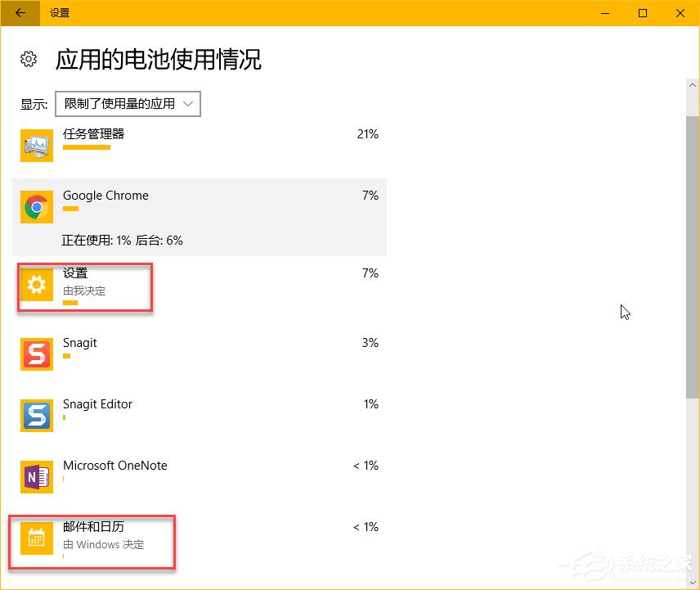This screenshot has height=590, width=700.
Task: Click the 由我决定 setting under 设置
Action: pos(85,290)
